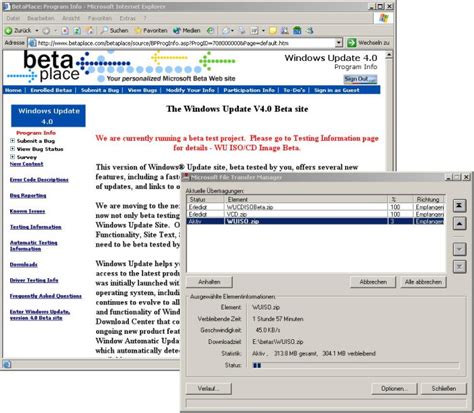Image resolution: width=474 pixels, height=413 pixels.
Task: Open the ? help menu
Action: [145, 18]
